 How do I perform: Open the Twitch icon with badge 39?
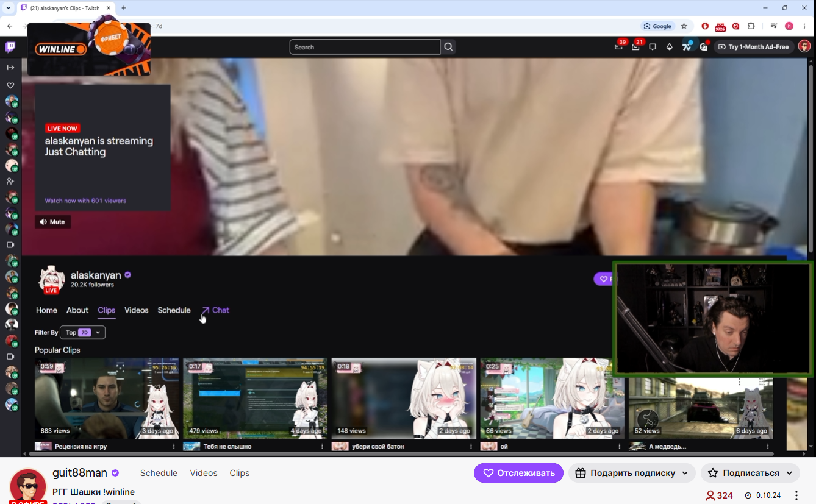point(619,47)
